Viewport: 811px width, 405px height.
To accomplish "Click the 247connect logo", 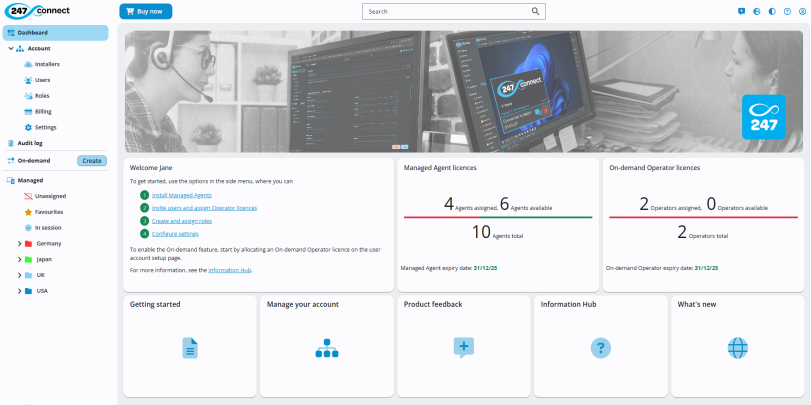I will coord(37,11).
